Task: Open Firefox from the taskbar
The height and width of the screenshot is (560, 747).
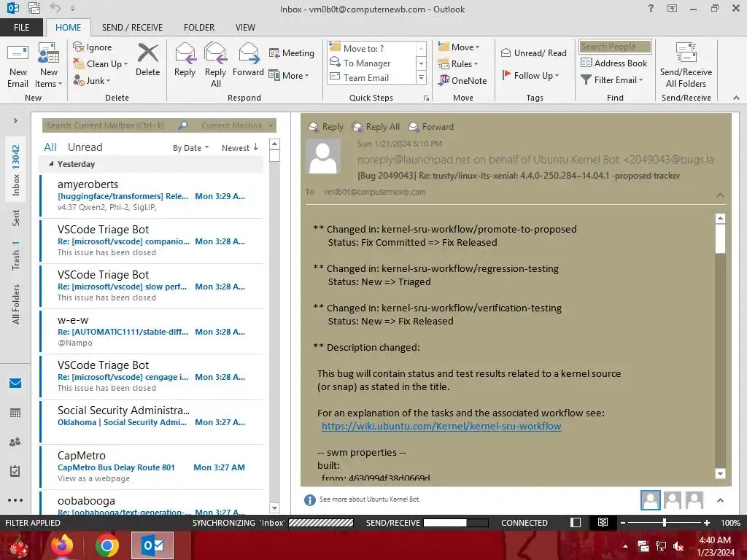Action: [62, 545]
